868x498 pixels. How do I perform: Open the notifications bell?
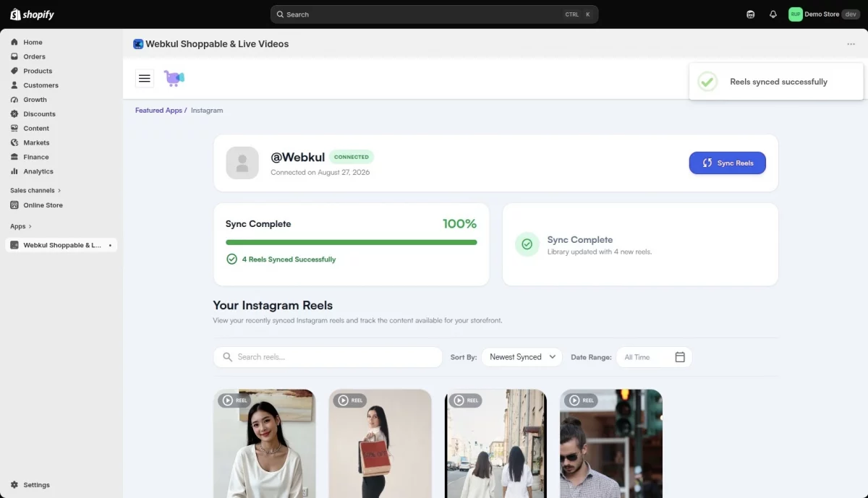pyautogui.click(x=773, y=14)
